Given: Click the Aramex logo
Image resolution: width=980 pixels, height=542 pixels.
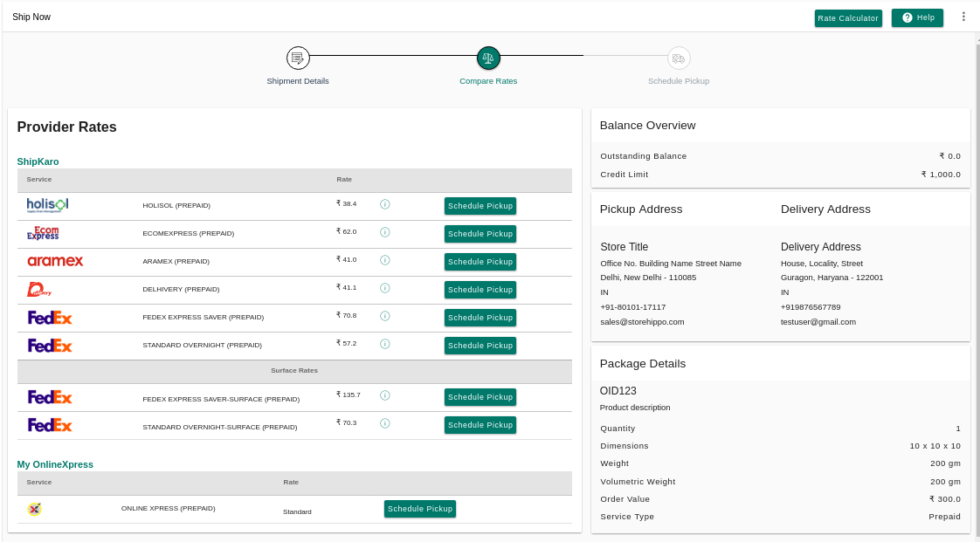Looking at the screenshot, I should (x=55, y=261).
